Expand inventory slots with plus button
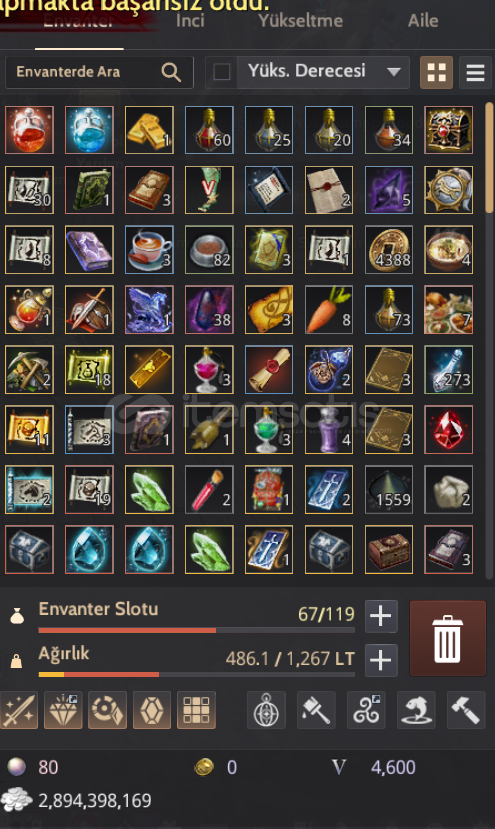The height and width of the screenshot is (829, 495). click(381, 616)
